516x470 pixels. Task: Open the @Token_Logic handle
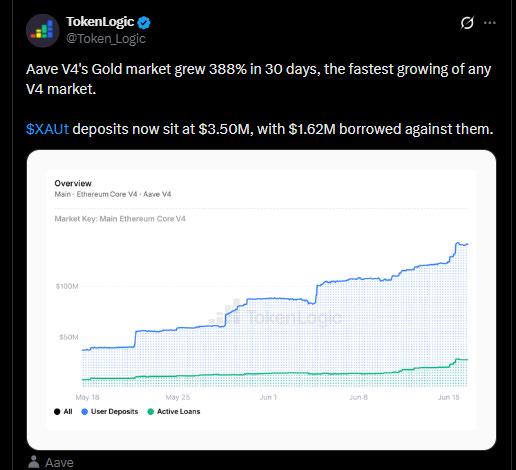pos(106,39)
